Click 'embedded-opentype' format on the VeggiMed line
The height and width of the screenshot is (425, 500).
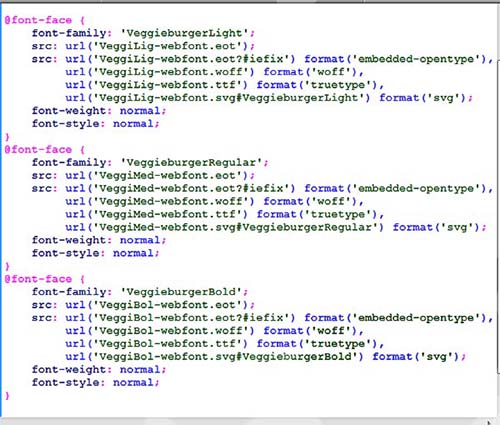tap(416, 188)
